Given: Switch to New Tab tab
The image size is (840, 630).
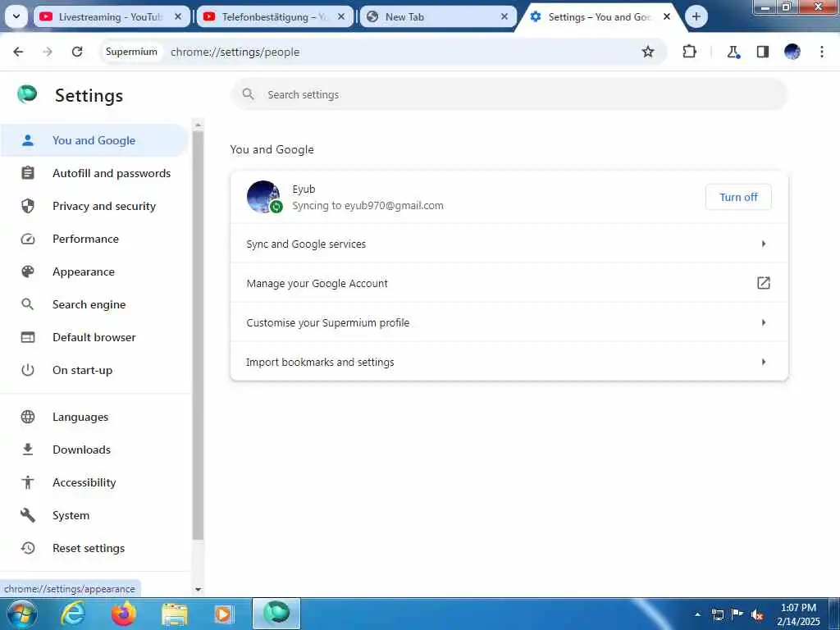Looking at the screenshot, I should (x=438, y=17).
